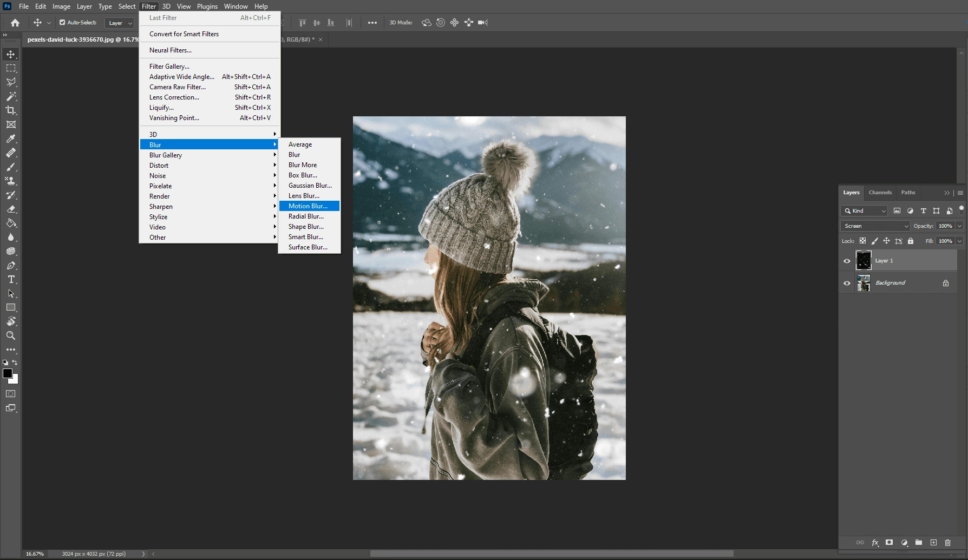Open the Layers panel menu
Image resolution: width=968 pixels, height=560 pixels.
pos(960,193)
